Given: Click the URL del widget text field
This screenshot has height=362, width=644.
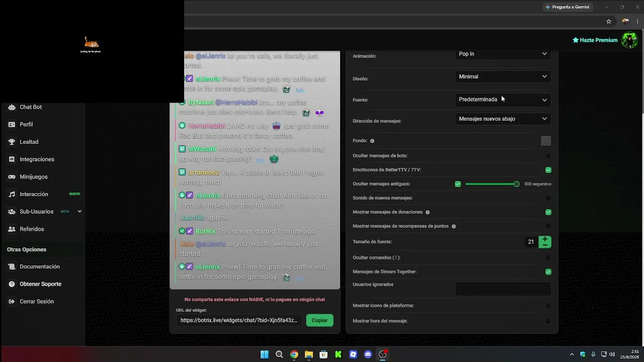Looking at the screenshot, I should pyautogui.click(x=239, y=320).
